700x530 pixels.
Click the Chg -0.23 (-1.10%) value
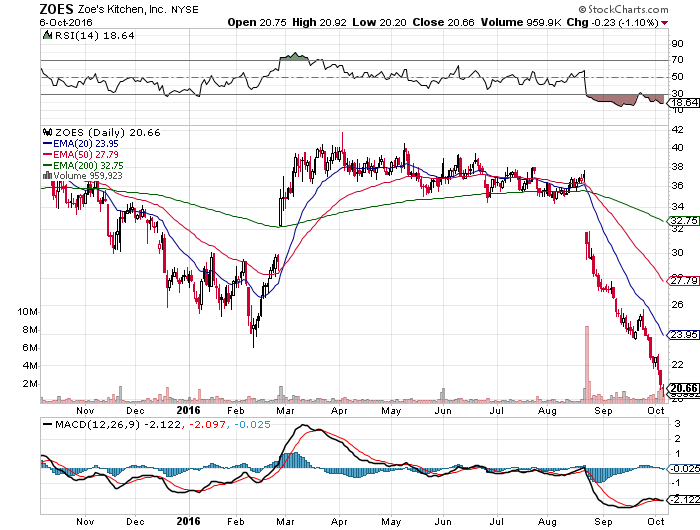pyautogui.click(x=612, y=22)
